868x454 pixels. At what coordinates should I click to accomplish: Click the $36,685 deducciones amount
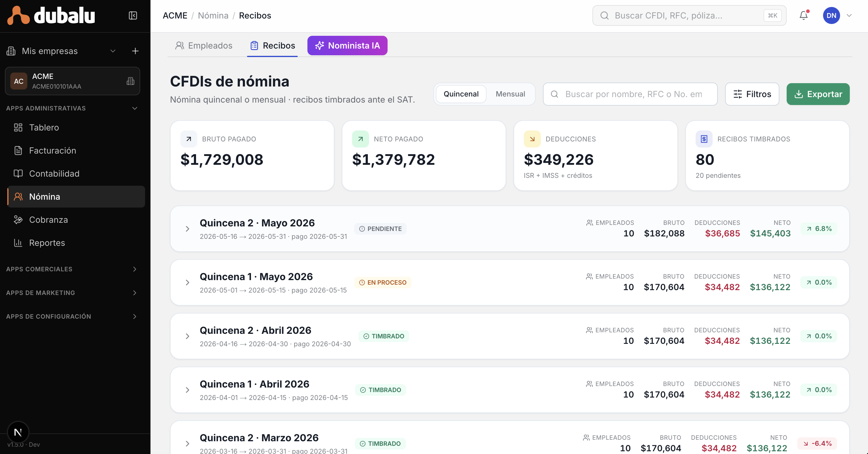pyautogui.click(x=722, y=233)
